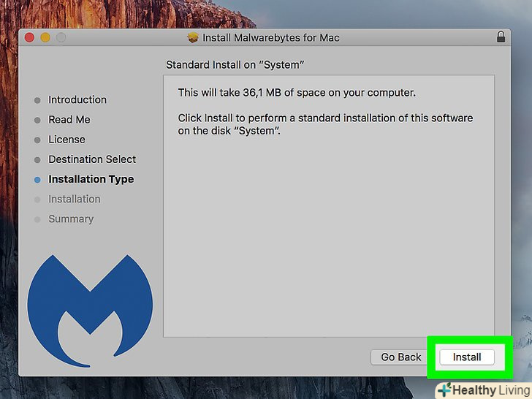Click the Install Malwarebytes for Mac title

tap(270, 38)
